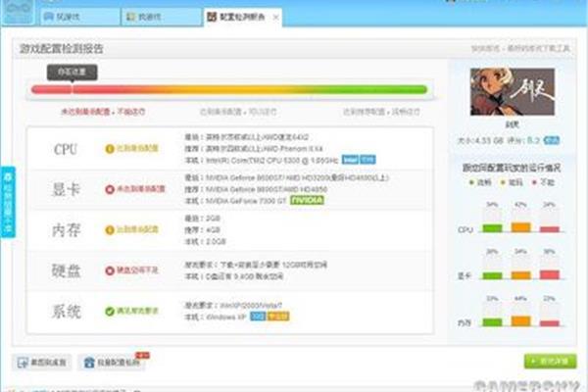Click the game size and rating line
The height and width of the screenshot is (392, 588).
coord(499,141)
